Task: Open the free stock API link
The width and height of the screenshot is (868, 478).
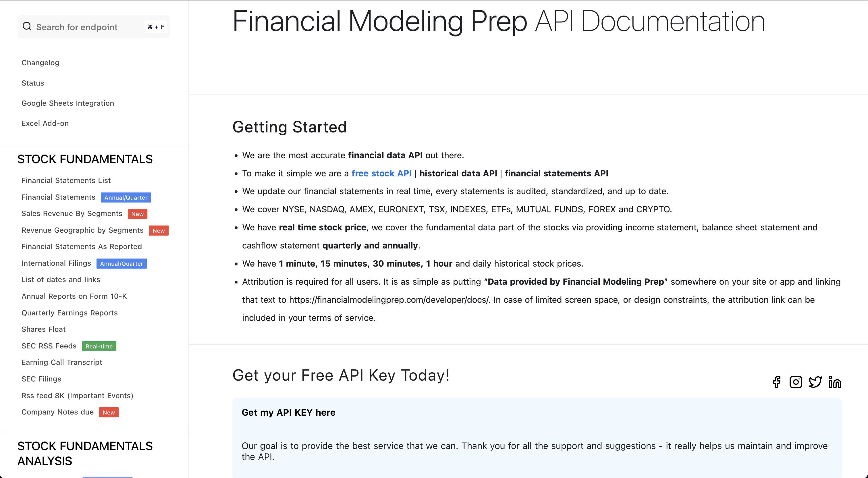Action: (381, 173)
